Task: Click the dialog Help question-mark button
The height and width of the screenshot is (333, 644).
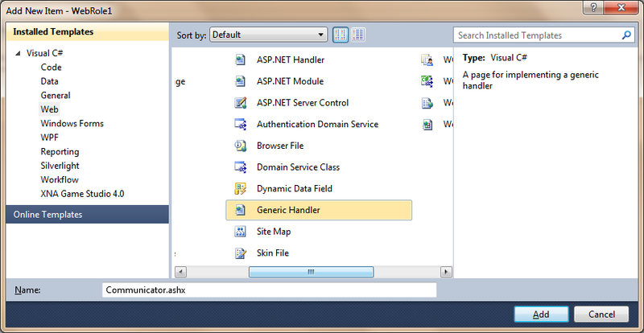Action: (x=593, y=6)
